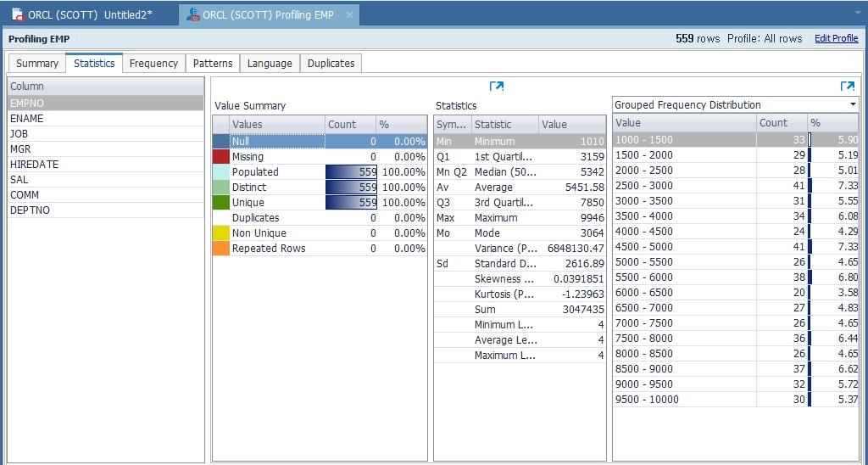The image size is (868, 465).
Task: Click the Untitled2 tab document icon
Action: click(17, 14)
